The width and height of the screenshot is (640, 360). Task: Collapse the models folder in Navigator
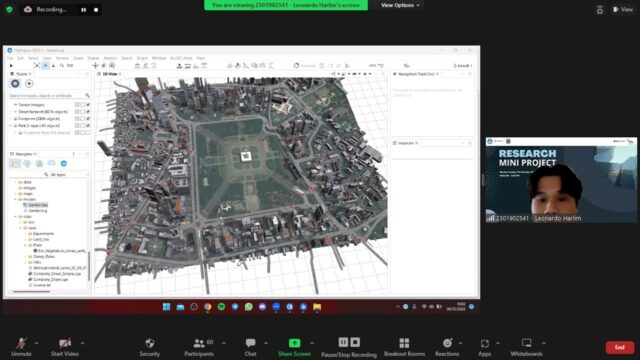coord(16,199)
